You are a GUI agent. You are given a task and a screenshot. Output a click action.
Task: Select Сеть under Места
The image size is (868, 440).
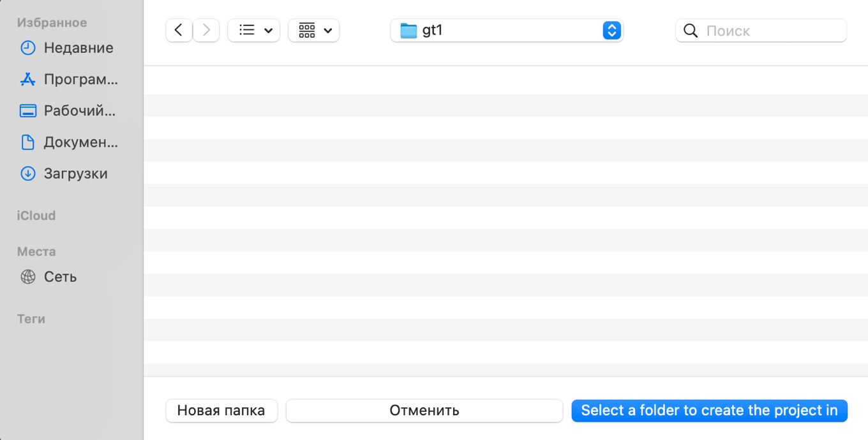tap(60, 277)
